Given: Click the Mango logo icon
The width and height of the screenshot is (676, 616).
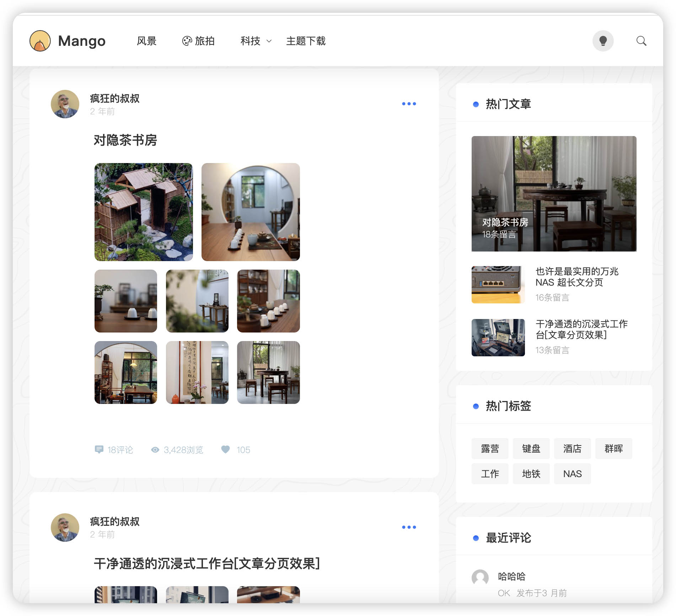Looking at the screenshot, I should [40, 41].
